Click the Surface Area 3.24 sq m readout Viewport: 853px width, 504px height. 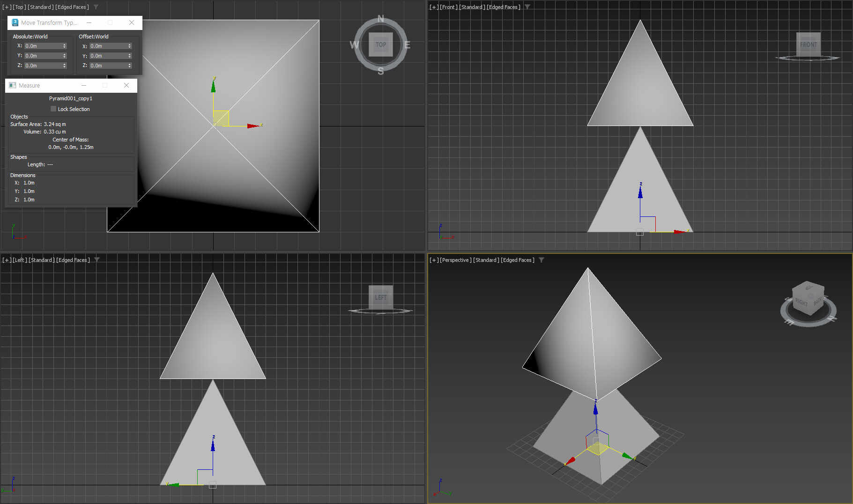tap(38, 124)
